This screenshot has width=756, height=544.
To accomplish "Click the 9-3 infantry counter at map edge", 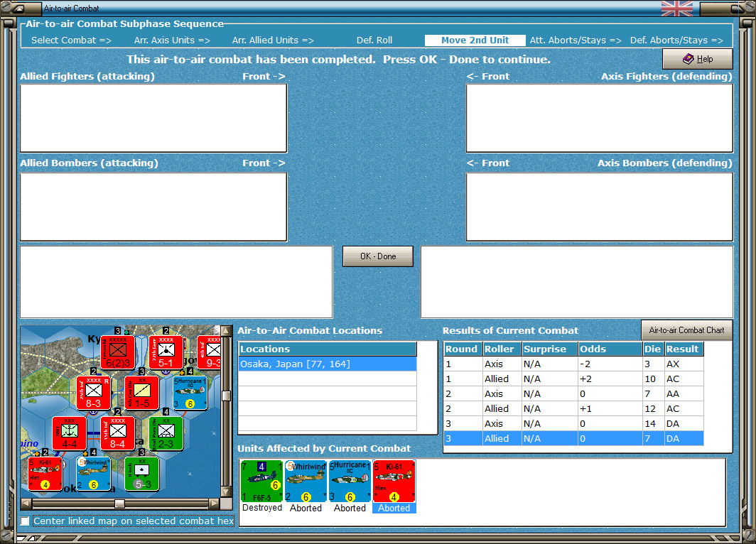I will [x=209, y=352].
